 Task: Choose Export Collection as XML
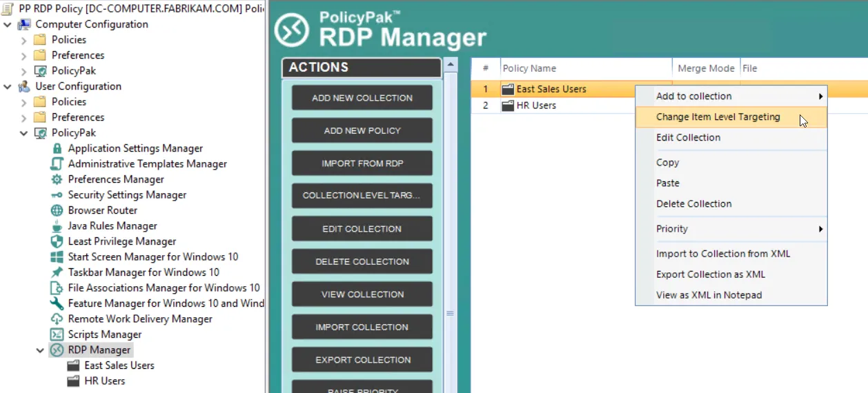click(x=731, y=274)
